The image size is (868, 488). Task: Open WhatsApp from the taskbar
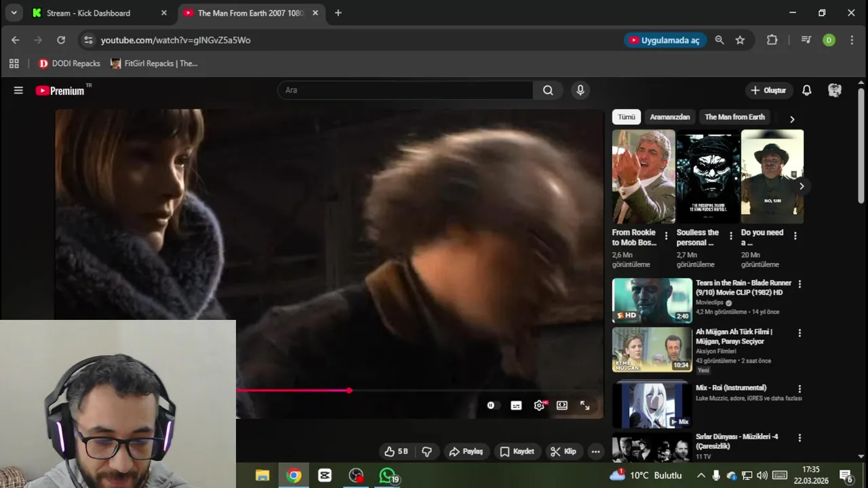pos(387,476)
